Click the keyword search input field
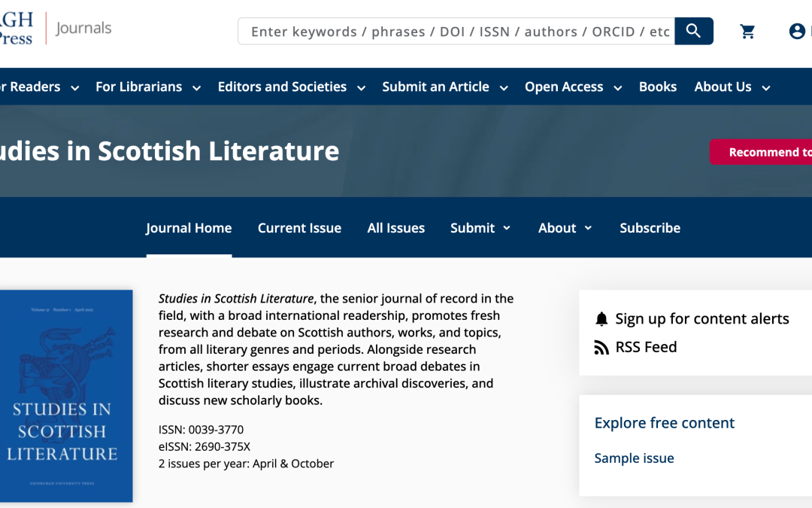 [x=451, y=31]
